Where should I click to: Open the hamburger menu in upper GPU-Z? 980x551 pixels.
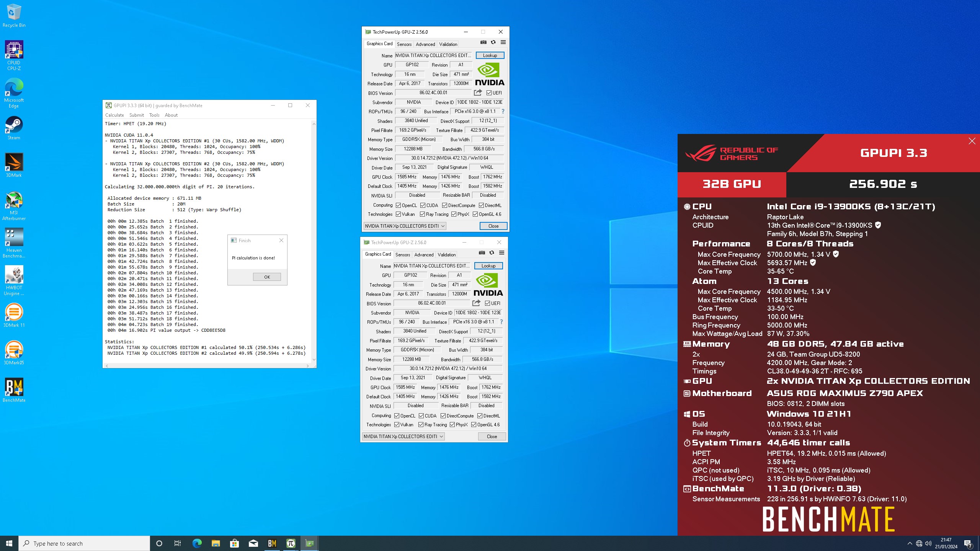[x=503, y=42]
